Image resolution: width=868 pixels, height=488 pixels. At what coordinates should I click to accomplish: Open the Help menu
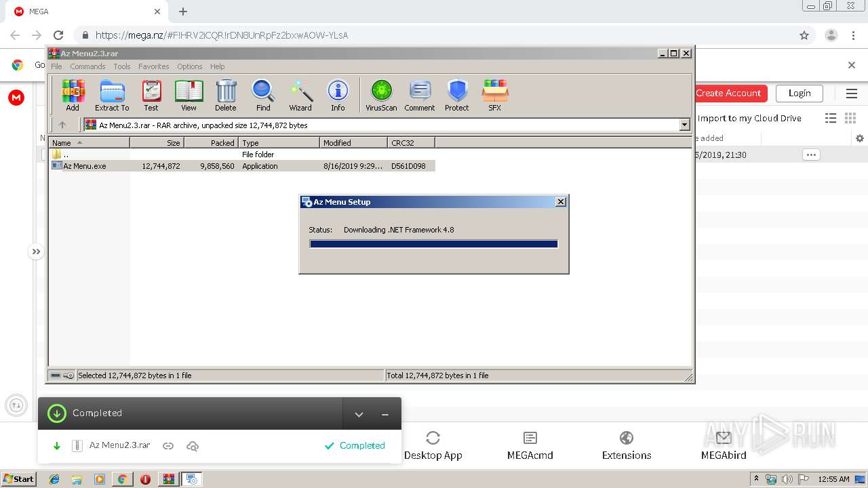pyautogui.click(x=217, y=66)
